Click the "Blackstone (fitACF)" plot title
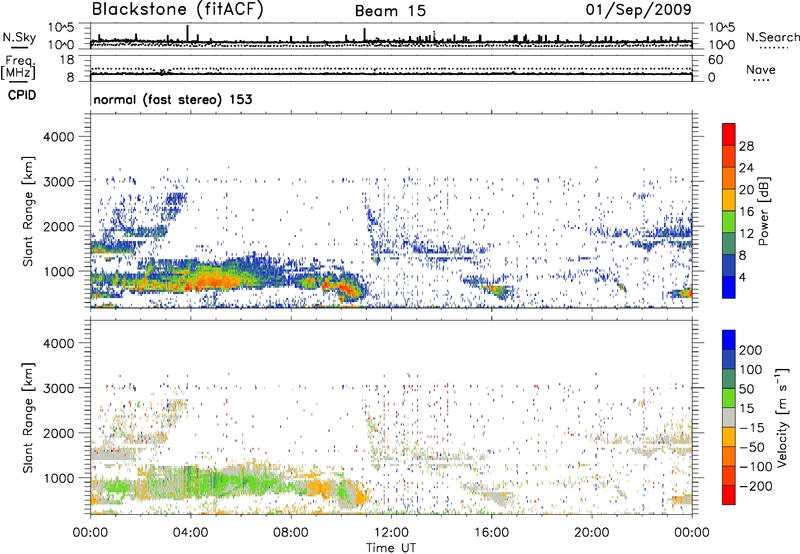Viewport: 800px width, 554px height. point(177,10)
